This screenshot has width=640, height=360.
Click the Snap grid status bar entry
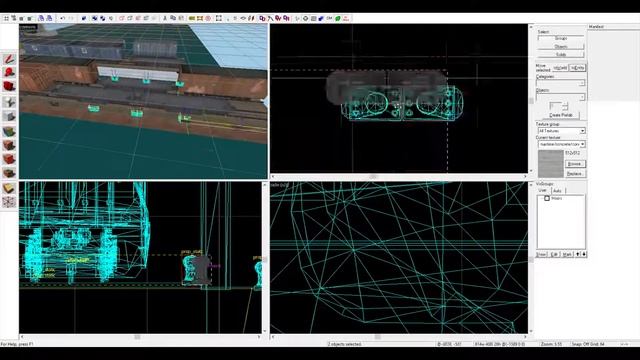pyautogui.click(x=588, y=344)
